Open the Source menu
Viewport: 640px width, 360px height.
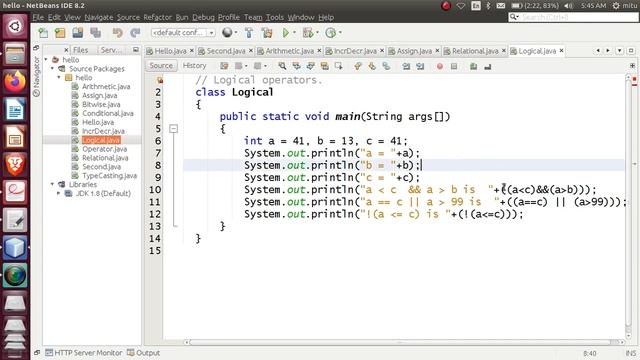(x=128, y=17)
